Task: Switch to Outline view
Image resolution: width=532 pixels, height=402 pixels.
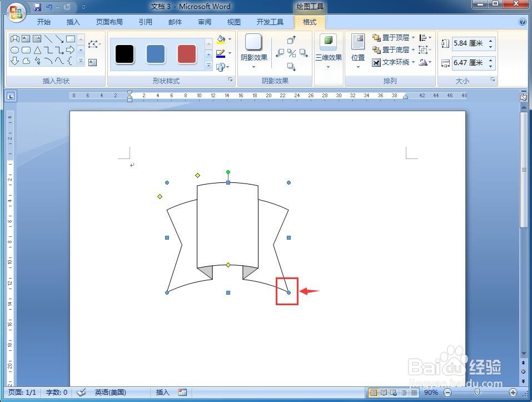Action: pyautogui.click(x=404, y=393)
